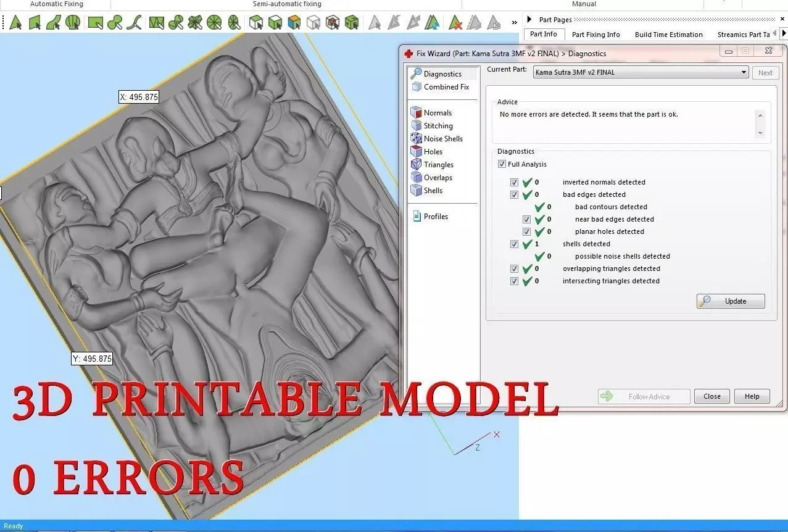The width and height of the screenshot is (788, 532).
Task: Collapse the Part Pages panel arrow
Action: (529, 20)
